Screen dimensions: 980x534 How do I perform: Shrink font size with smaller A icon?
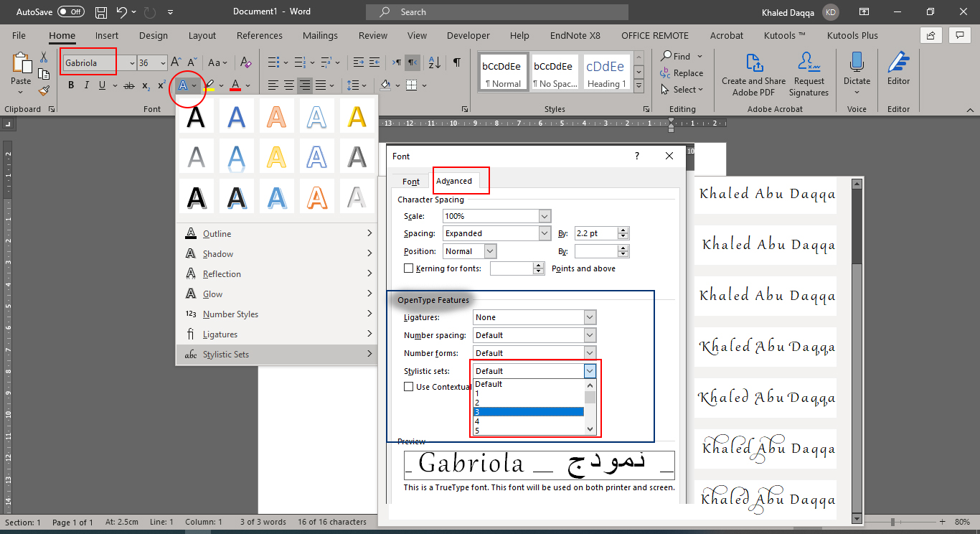pyautogui.click(x=191, y=63)
